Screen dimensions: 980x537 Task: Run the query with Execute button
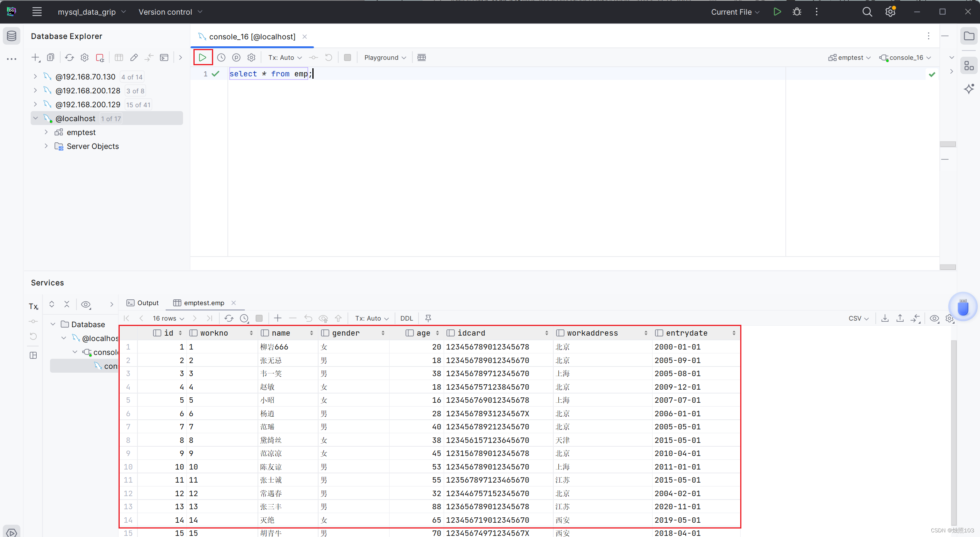pyautogui.click(x=203, y=57)
